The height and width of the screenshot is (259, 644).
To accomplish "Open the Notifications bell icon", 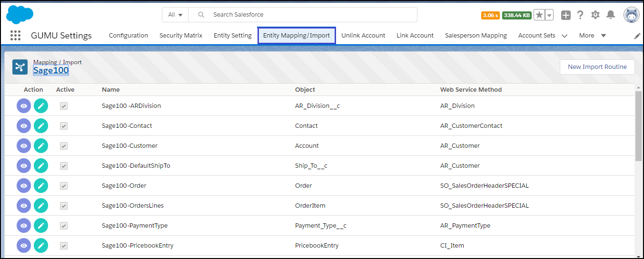I will coord(611,15).
